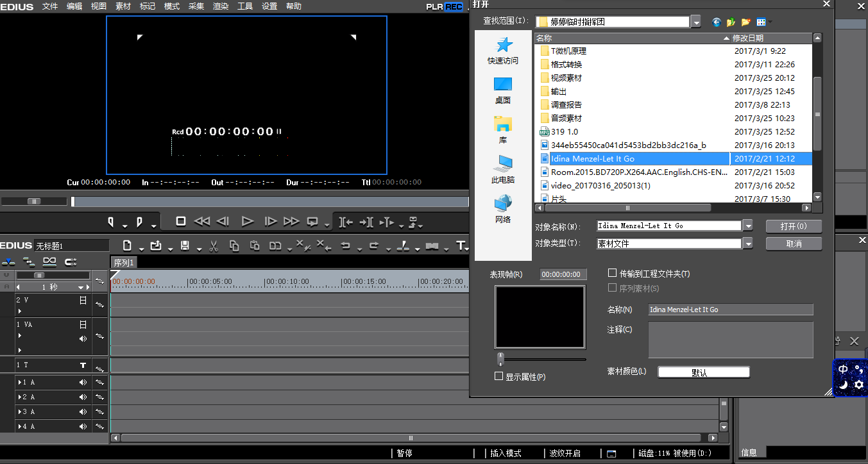Click the Loop playback icon
868x464 pixels.
[x=312, y=222]
